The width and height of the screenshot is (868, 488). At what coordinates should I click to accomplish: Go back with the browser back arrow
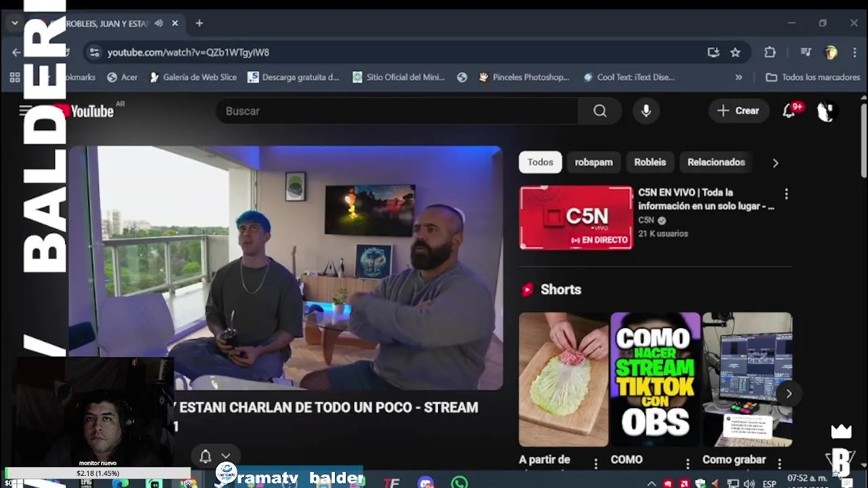tap(16, 52)
